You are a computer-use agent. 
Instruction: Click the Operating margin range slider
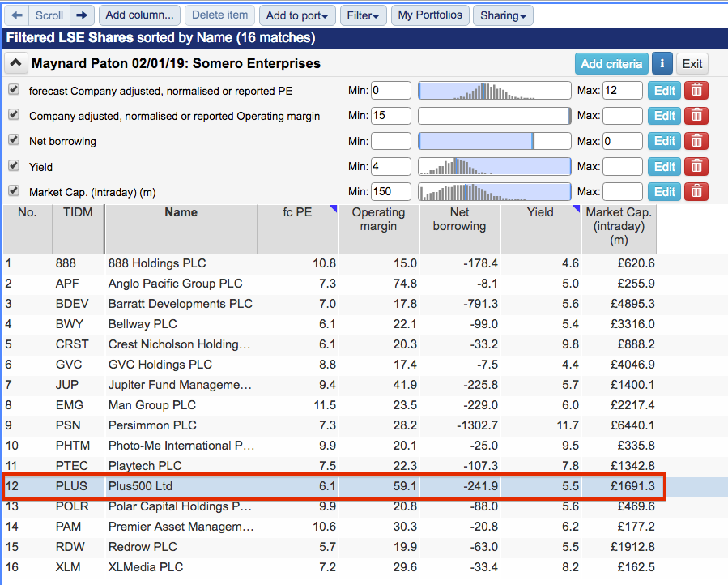[x=495, y=116]
